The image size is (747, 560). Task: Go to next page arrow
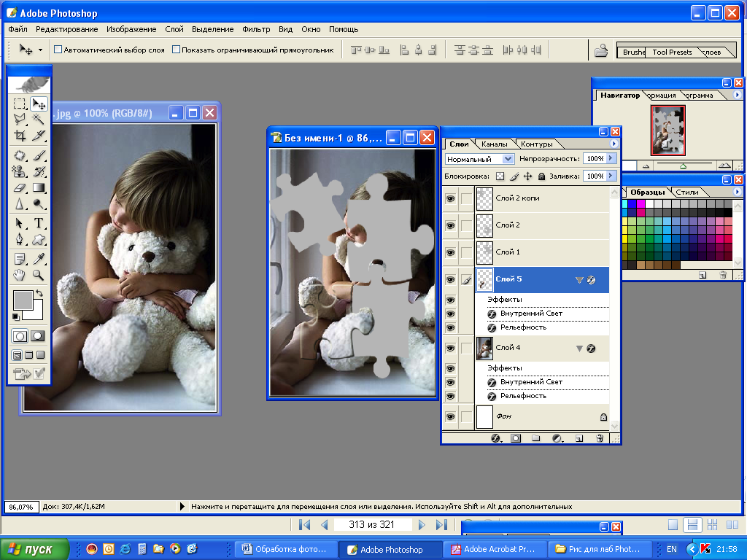[x=422, y=525]
